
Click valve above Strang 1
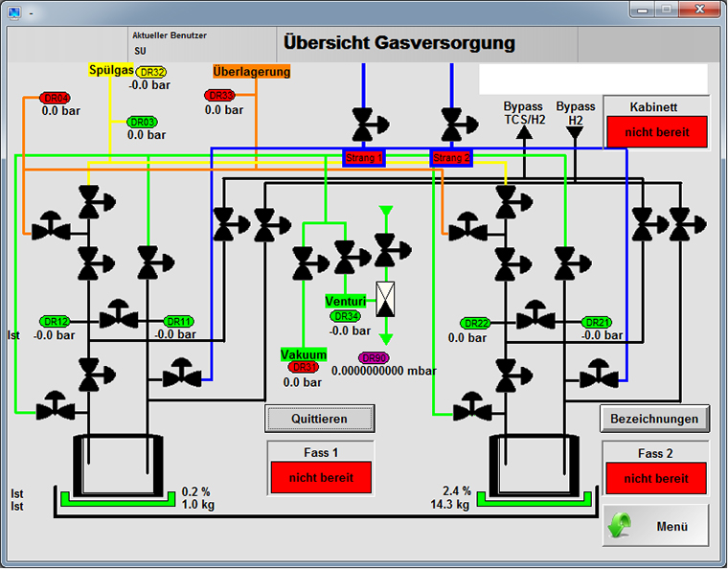(x=370, y=125)
